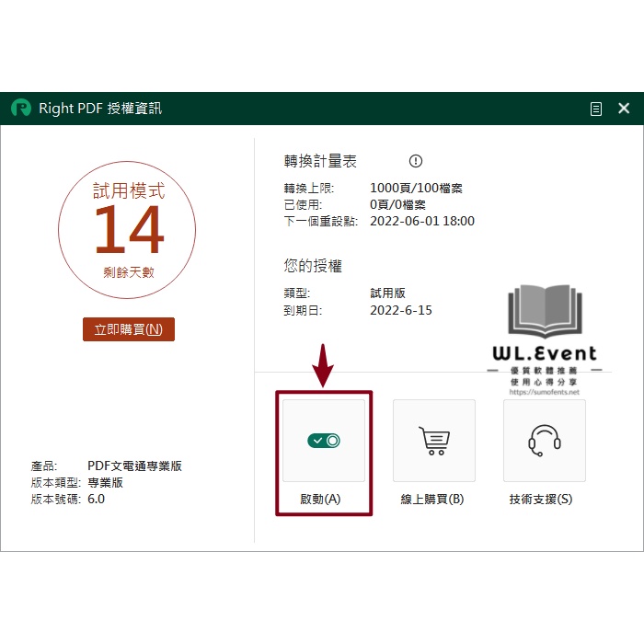Click the WL.Event open book logo

point(545,311)
